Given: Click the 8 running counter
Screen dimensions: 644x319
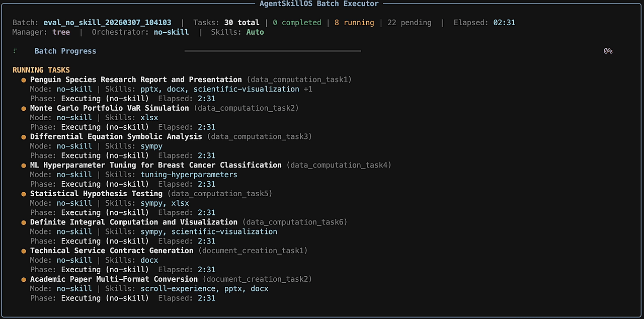Looking at the screenshot, I should tap(354, 23).
